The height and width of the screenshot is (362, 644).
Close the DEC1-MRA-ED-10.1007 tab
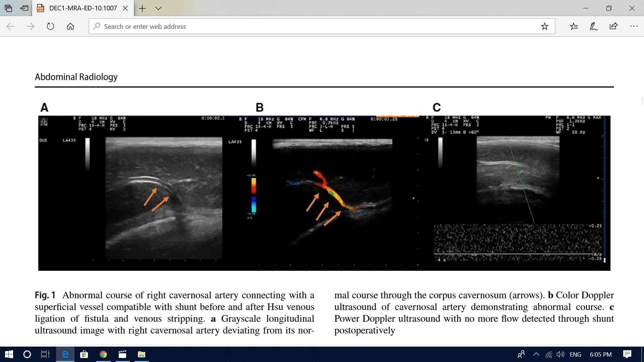click(x=125, y=8)
